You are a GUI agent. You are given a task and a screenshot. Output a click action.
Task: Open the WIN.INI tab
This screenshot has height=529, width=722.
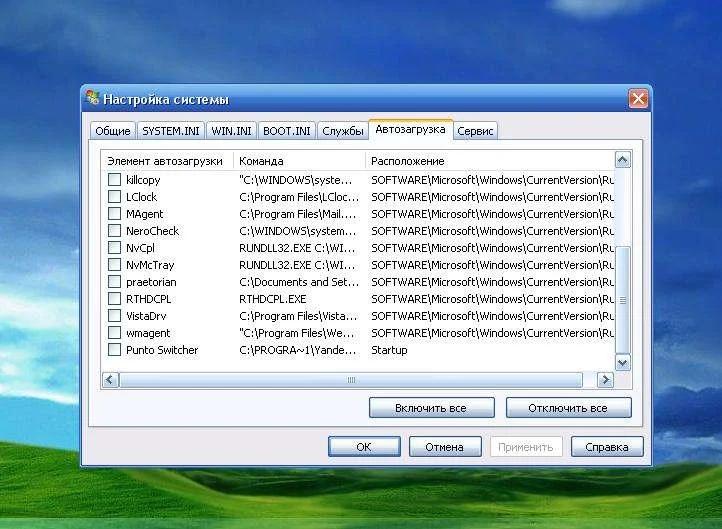click(x=231, y=131)
